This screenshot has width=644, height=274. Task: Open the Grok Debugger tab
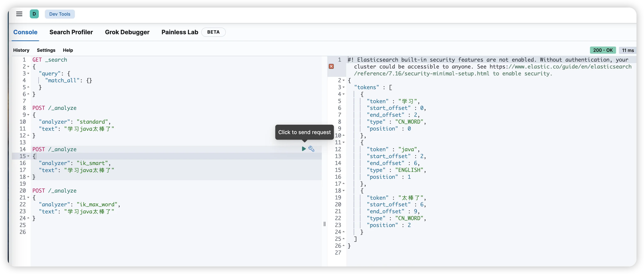coord(127,32)
